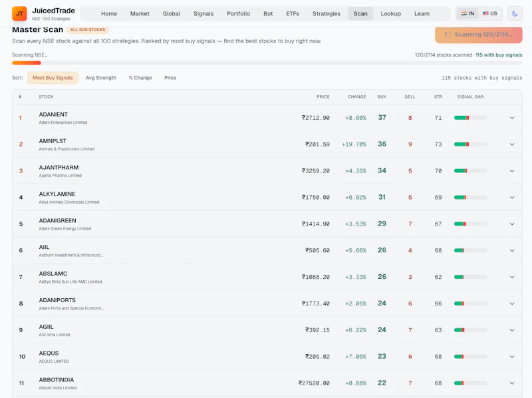Click the AMNPLST stock name
Screen dimensions: 532x398
tap(53, 141)
